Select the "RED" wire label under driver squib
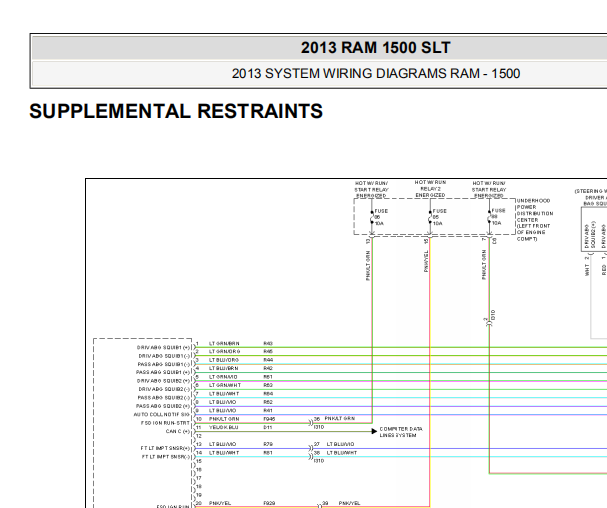Screen dimensions: 607x508 point(604,270)
